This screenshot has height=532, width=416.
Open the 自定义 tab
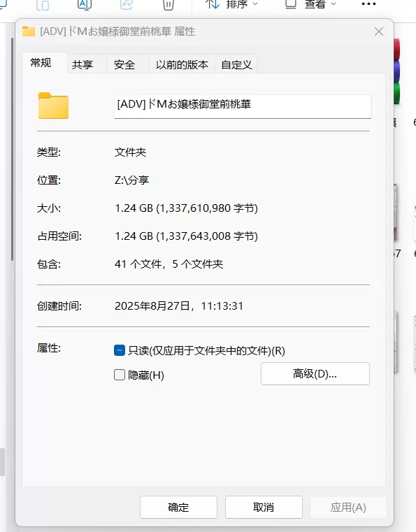(x=236, y=64)
